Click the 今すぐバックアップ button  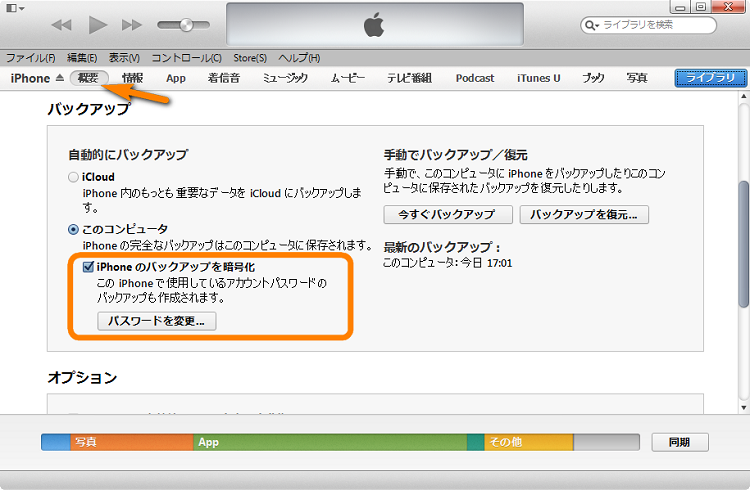448,214
